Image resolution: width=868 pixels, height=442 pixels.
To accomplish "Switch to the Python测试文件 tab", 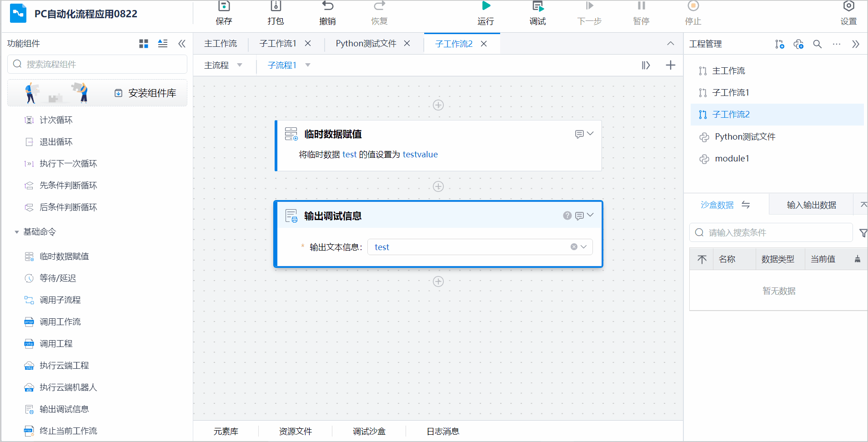I will point(366,44).
